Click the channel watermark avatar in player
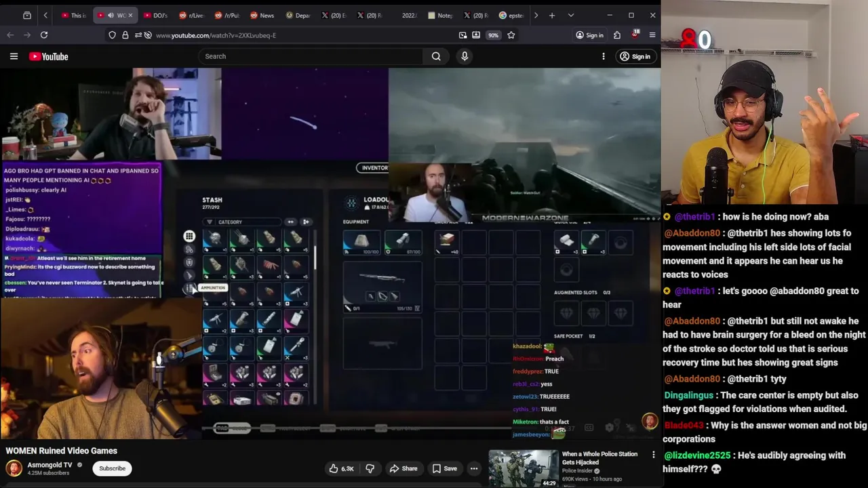The width and height of the screenshot is (868, 488). pyautogui.click(x=649, y=422)
